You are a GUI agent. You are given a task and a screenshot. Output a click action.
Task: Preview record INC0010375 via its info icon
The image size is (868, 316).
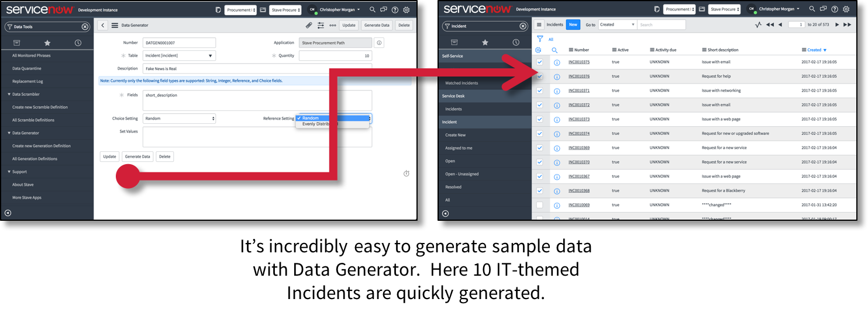click(557, 62)
